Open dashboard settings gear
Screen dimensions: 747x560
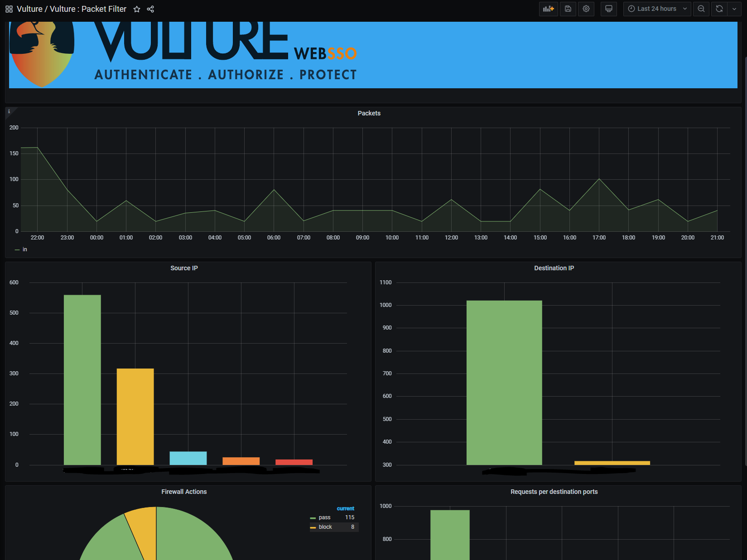[586, 9]
